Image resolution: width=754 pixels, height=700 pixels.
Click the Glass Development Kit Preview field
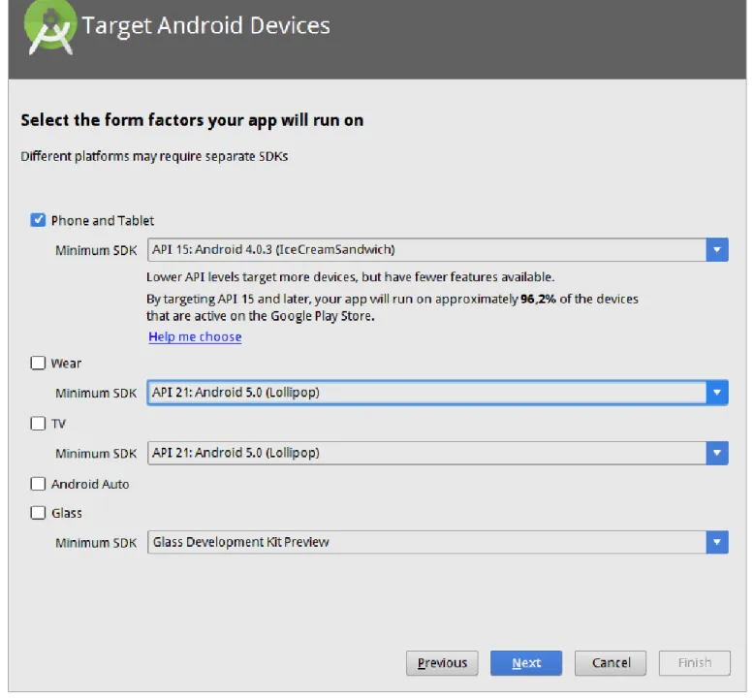(x=438, y=542)
